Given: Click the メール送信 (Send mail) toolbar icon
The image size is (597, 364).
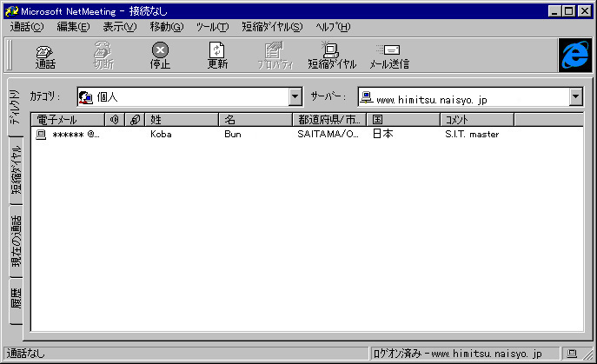Looking at the screenshot, I should [x=389, y=56].
